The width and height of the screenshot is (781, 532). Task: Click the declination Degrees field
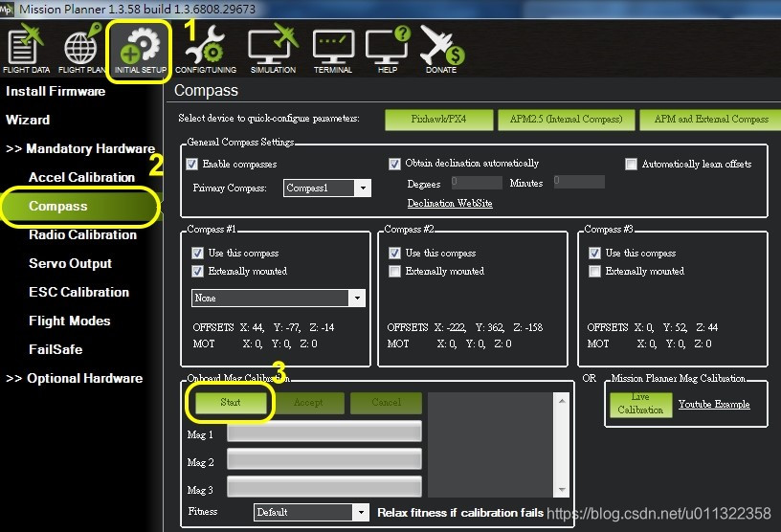point(477,183)
